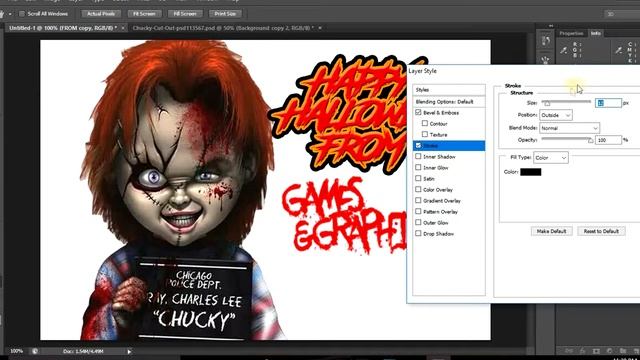Image resolution: width=640 pixels, height=360 pixels.
Task: Open the stroke Position dropdown
Action: [x=556, y=115]
